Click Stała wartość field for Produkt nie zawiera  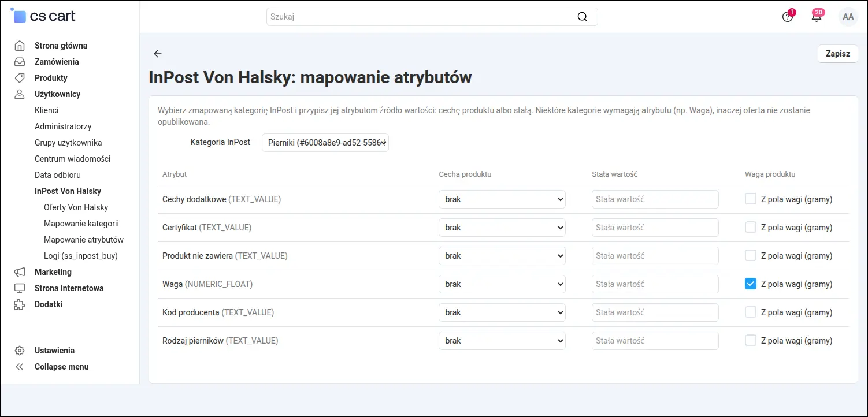(x=655, y=256)
